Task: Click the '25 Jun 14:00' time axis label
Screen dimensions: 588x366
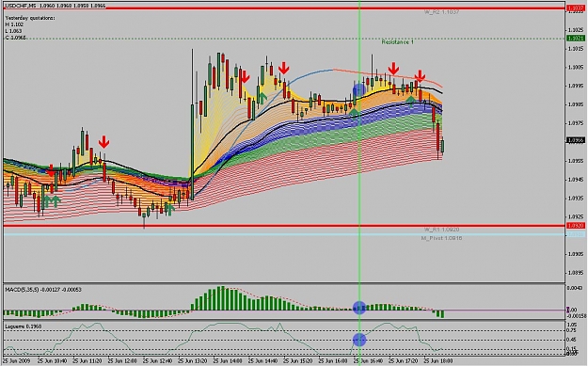Action: click(228, 361)
